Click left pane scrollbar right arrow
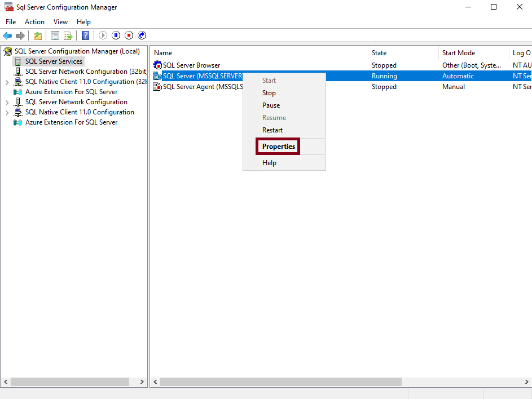The height and width of the screenshot is (399, 532). pos(142,382)
